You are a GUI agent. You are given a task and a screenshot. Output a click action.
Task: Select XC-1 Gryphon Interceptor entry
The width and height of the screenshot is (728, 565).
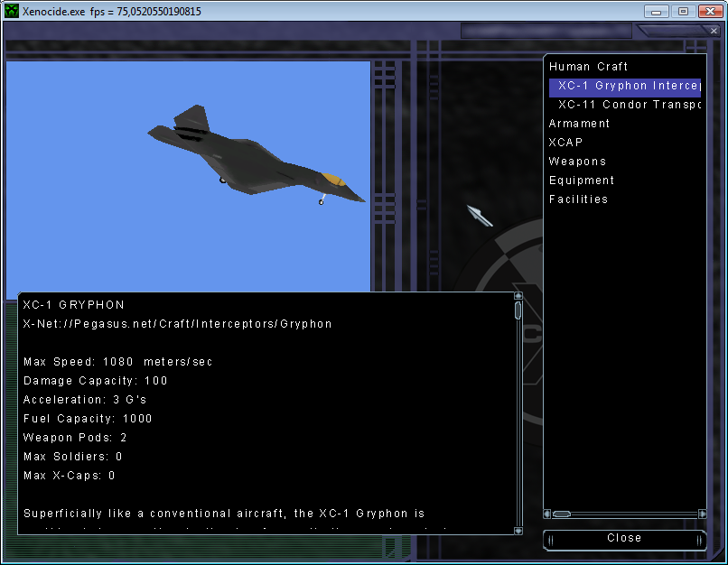625,86
